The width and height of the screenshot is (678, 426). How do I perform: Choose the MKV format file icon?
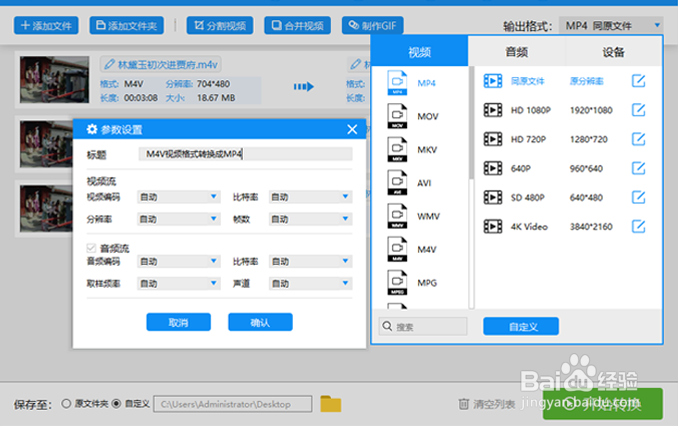397,149
